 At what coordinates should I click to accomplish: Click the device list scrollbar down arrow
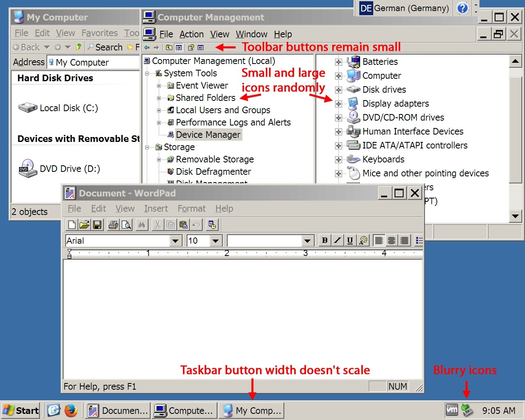click(x=515, y=216)
